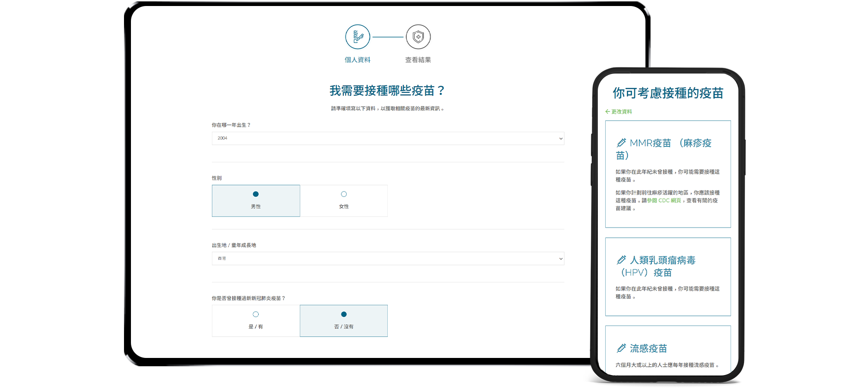Click the personal information step icon
Viewport: 868px width, 388px height.
(358, 37)
